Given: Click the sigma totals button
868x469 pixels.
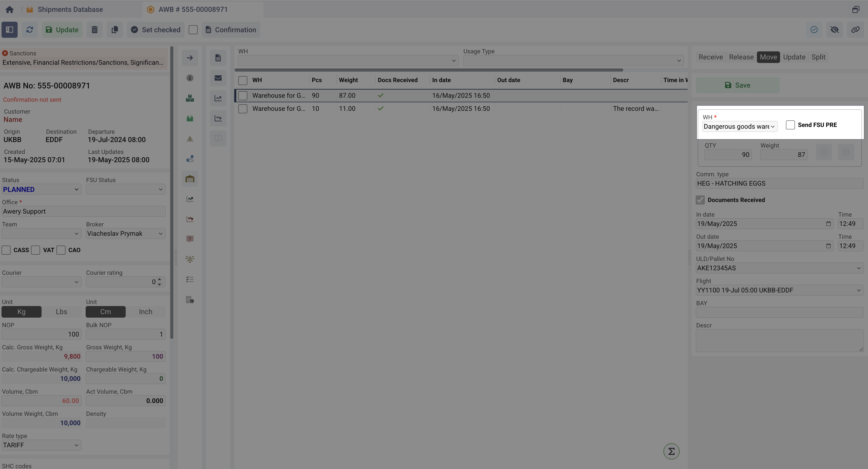Looking at the screenshot, I should pos(671,451).
